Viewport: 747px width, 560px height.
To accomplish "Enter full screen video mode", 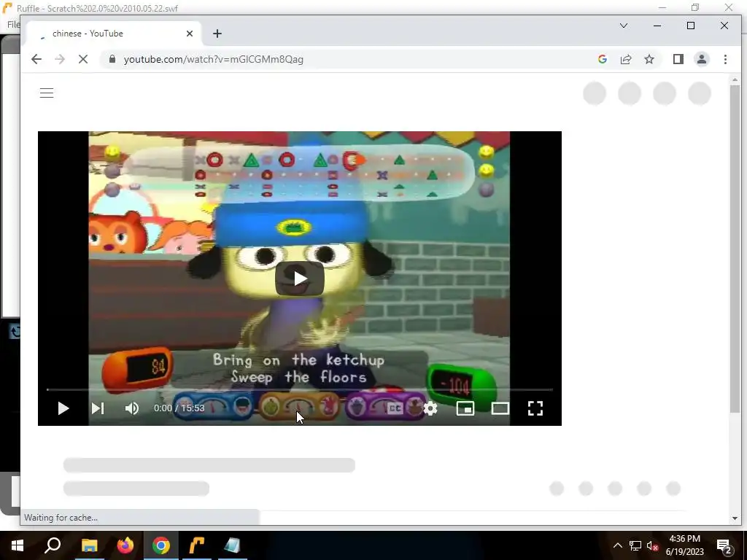I will click(535, 408).
